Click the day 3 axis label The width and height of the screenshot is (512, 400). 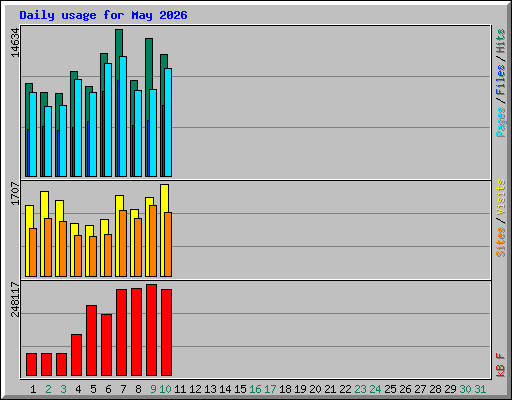pos(63,389)
